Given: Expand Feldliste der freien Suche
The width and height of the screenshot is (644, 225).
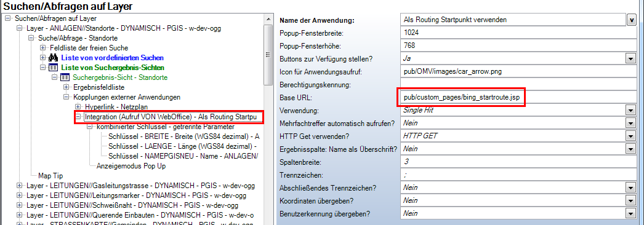Looking at the screenshot, I should 42,48.
